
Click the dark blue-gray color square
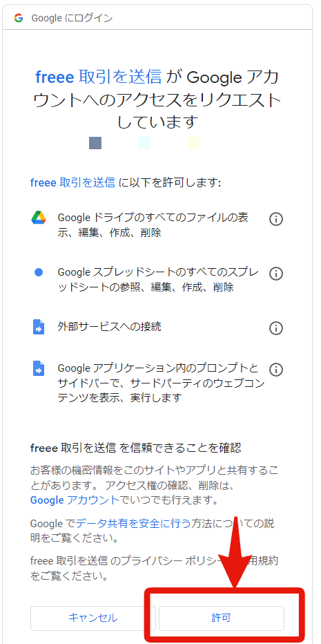point(95,143)
